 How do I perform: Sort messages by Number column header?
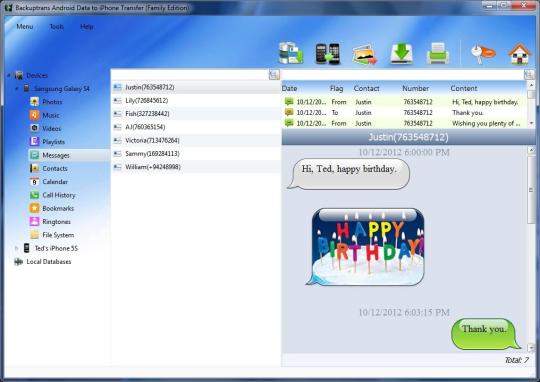click(415, 88)
